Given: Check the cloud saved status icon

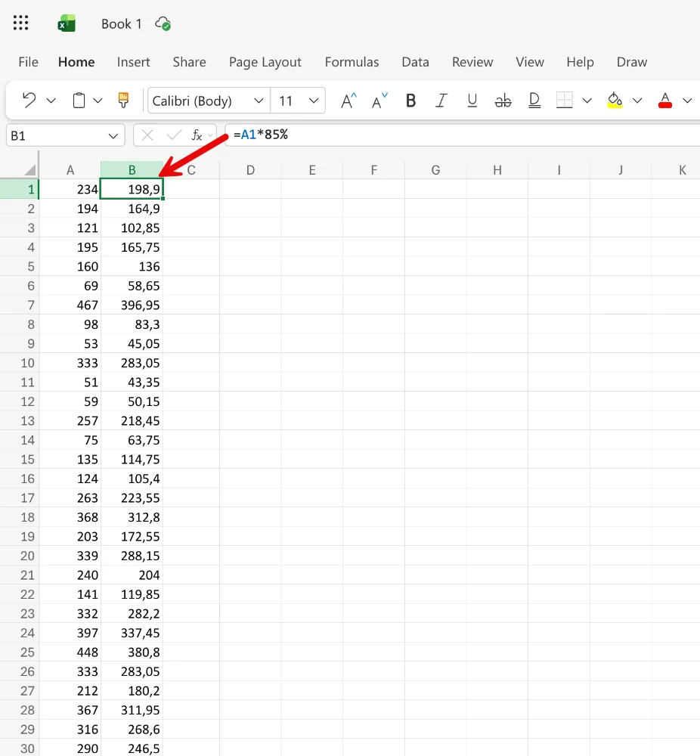Looking at the screenshot, I should [163, 23].
